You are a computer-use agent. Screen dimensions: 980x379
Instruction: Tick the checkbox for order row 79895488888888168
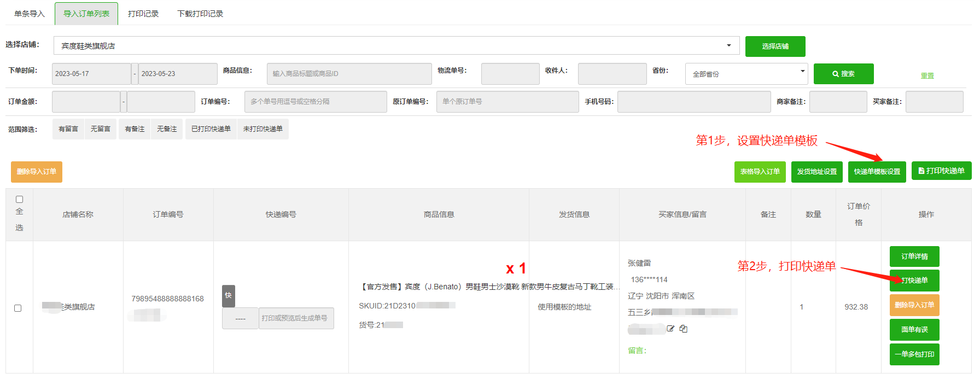click(x=18, y=308)
